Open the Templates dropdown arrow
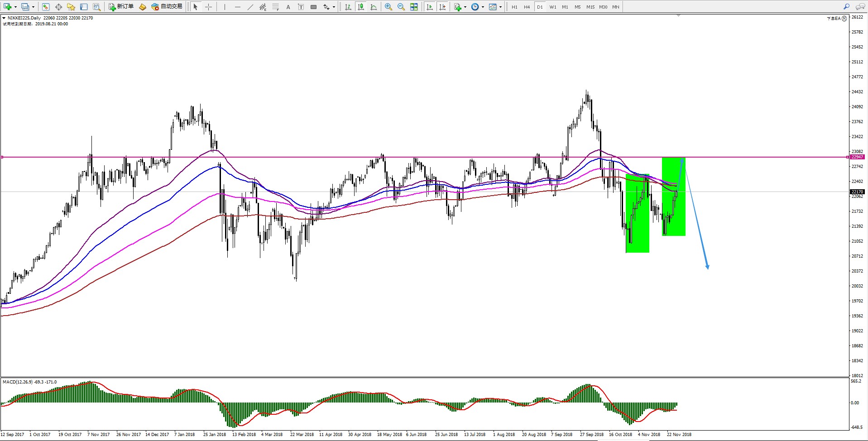868x441 pixels. coord(500,7)
